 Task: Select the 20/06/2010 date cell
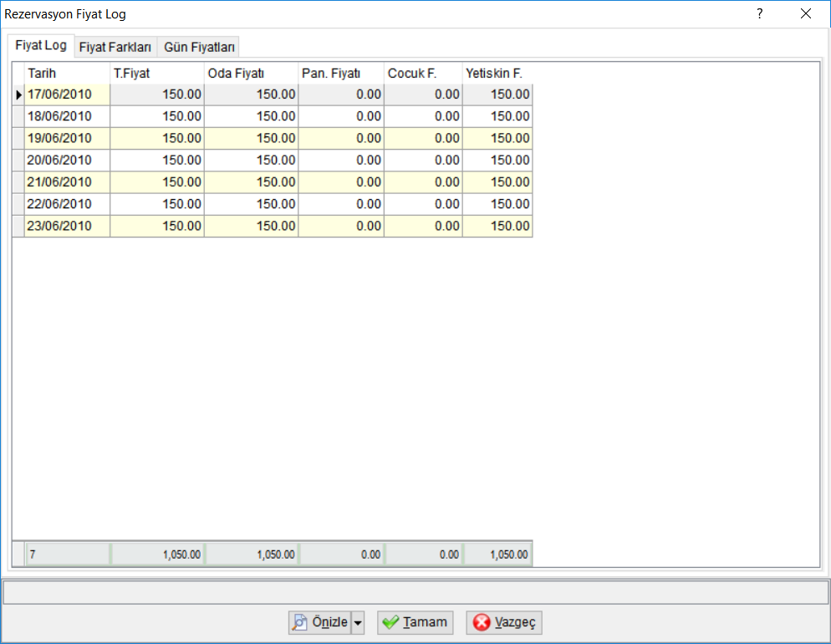(x=68, y=160)
